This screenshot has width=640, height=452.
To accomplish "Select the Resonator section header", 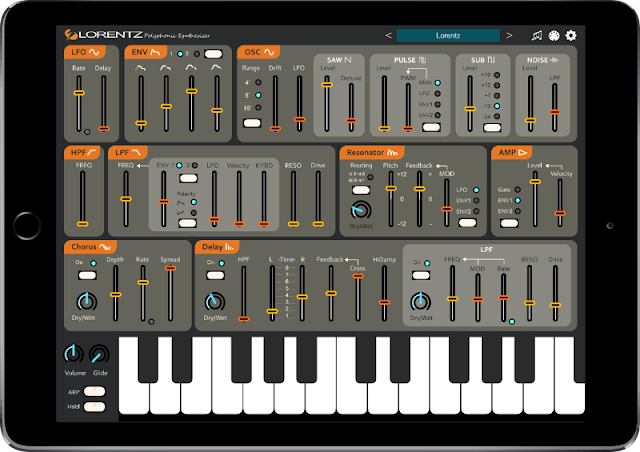I will [372, 152].
